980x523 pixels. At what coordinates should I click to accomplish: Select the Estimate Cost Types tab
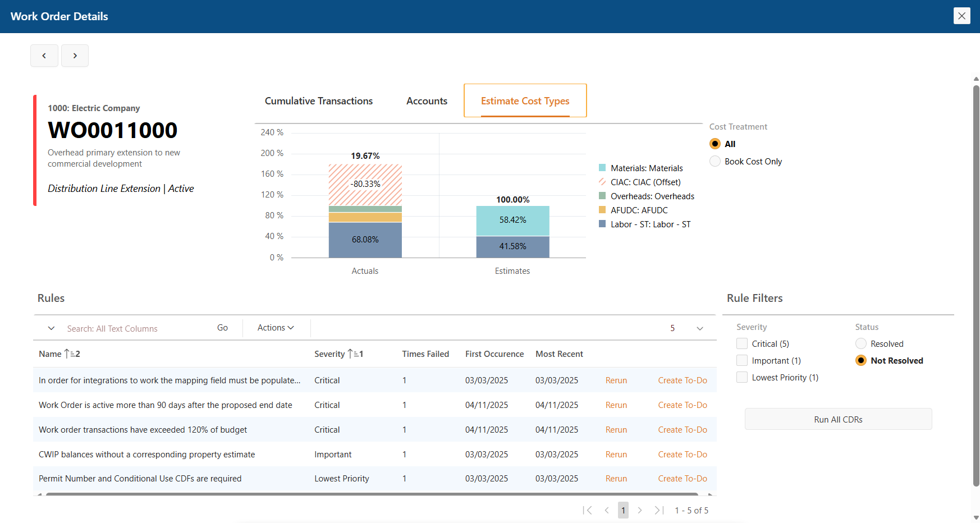[525, 101]
